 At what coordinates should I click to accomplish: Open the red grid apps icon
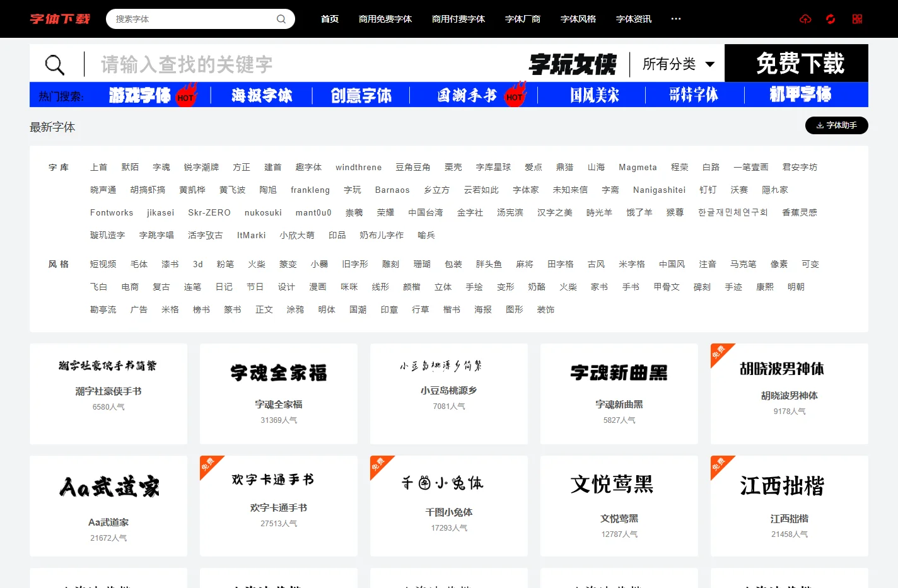point(857,19)
